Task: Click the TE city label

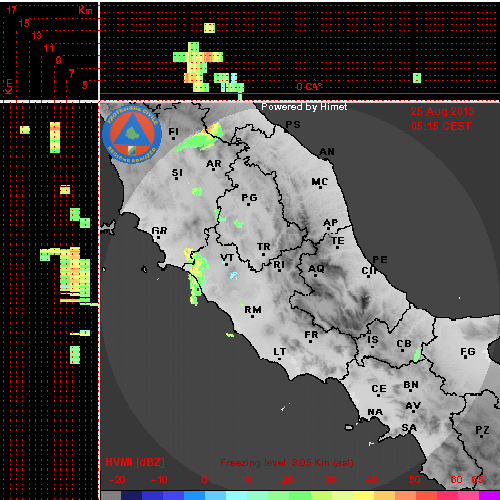Action: tap(338, 241)
